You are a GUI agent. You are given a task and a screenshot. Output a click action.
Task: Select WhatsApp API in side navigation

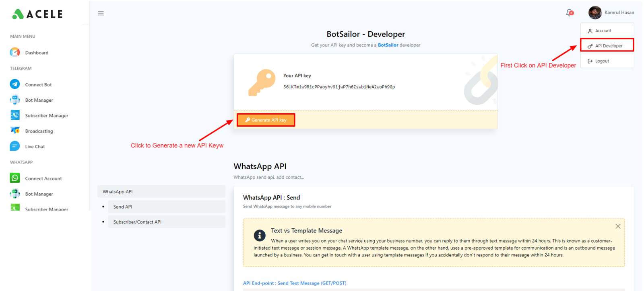point(161,192)
